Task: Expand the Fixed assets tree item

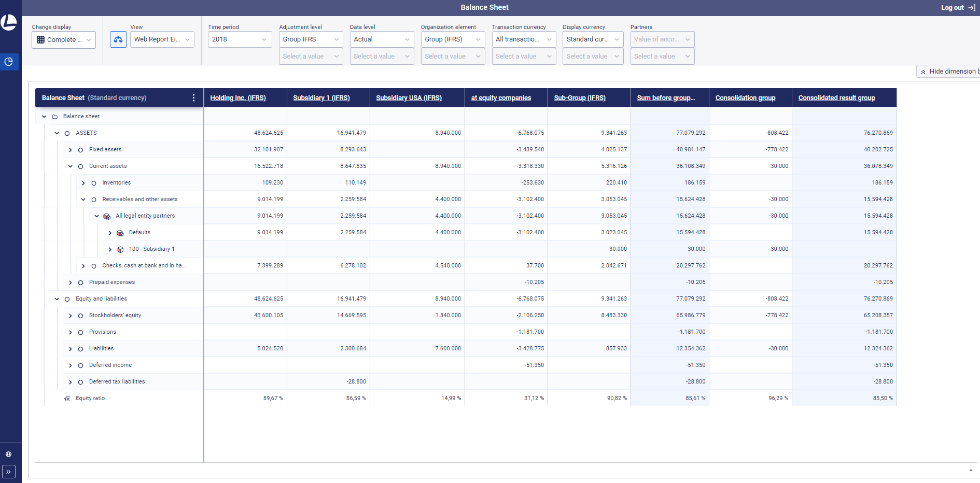Action: point(70,149)
